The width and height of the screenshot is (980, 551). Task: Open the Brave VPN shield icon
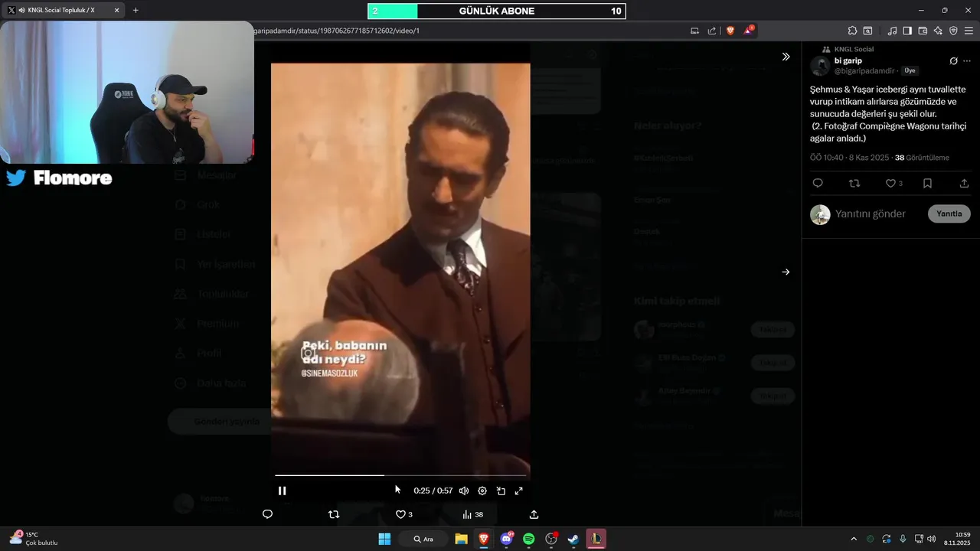point(953,31)
